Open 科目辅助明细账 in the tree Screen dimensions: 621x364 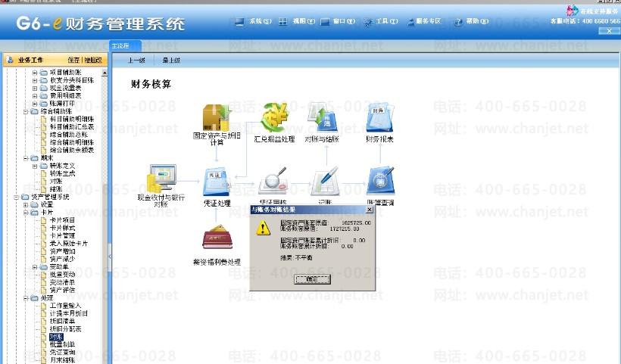pos(72,119)
